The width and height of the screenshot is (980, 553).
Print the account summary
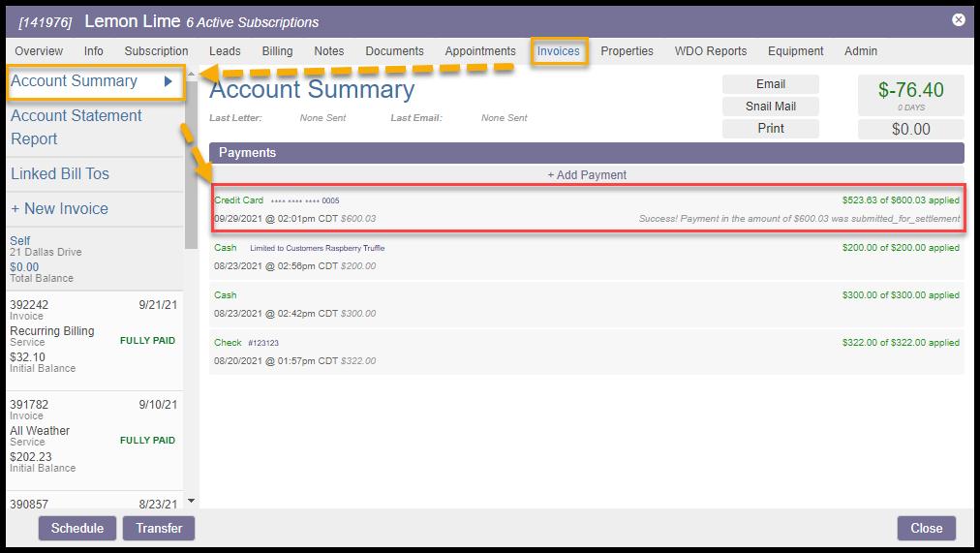[771, 129]
